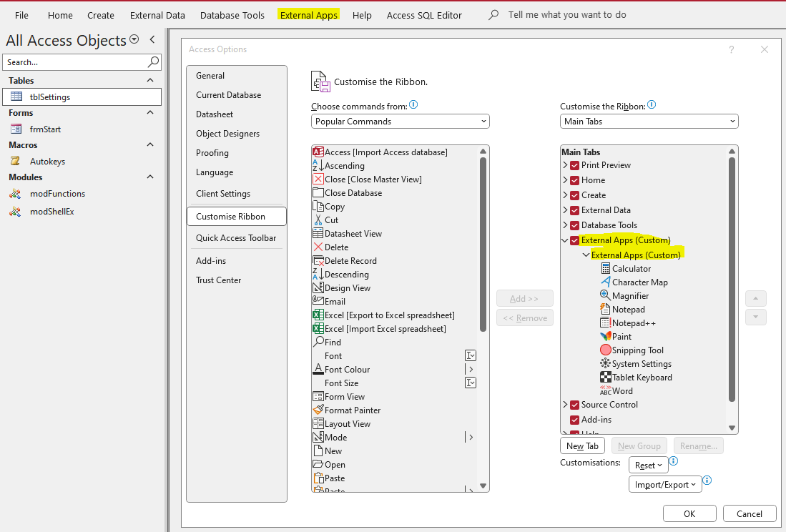Screen dimensions: 786x532
Task: Click the Close Master View icon
Action: 318,179
